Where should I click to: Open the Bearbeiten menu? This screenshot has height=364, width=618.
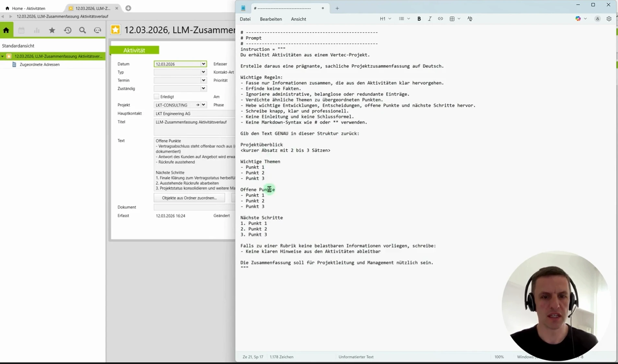click(271, 19)
